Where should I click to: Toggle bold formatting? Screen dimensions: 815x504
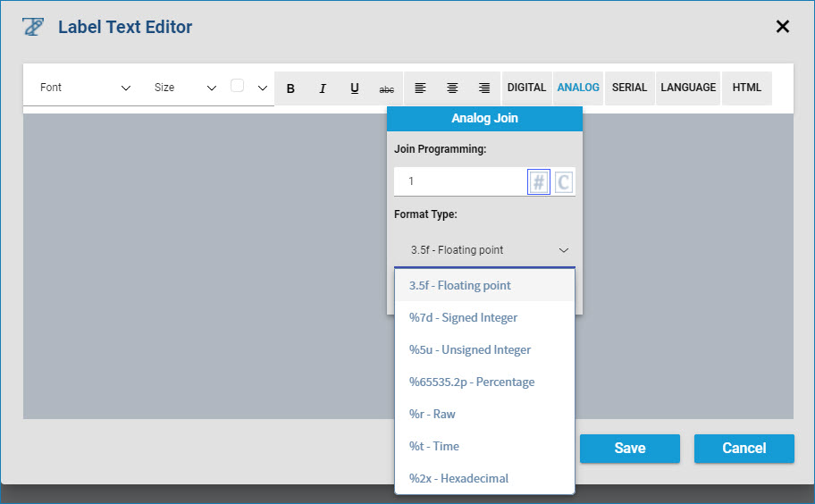(x=290, y=88)
